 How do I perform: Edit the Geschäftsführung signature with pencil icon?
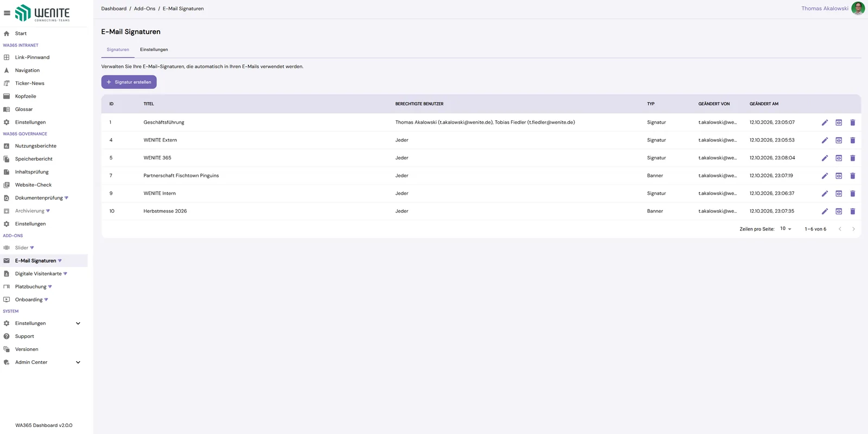(825, 123)
